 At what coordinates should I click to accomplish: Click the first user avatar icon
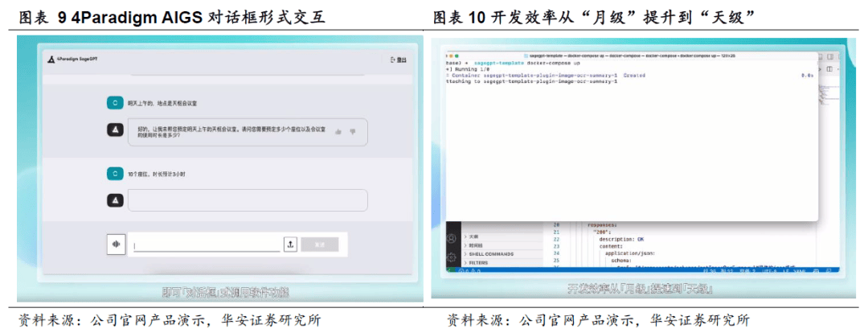pyautogui.click(x=116, y=103)
